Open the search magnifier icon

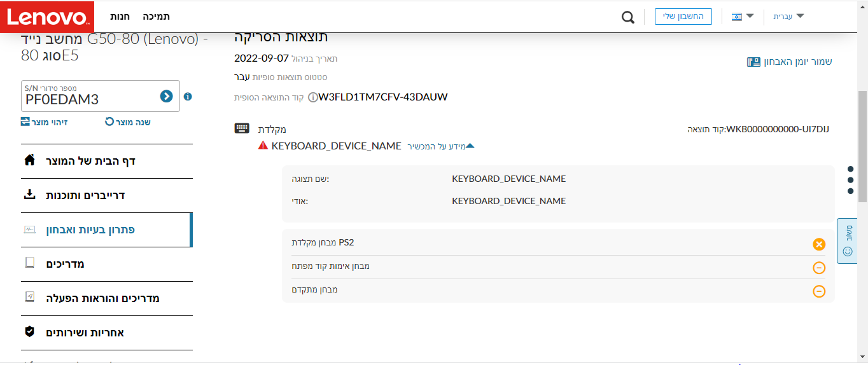(x=628, y=17)
